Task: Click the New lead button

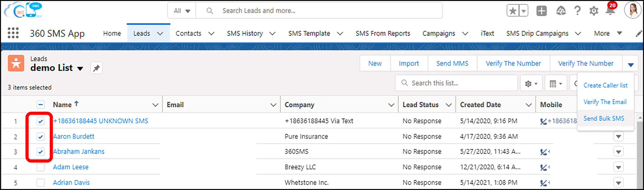Action: point(375,64)
